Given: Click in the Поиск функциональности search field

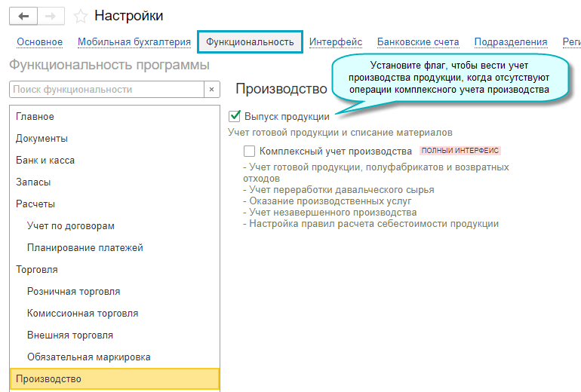Looking at the screenshot, I should tap(106, 89).
